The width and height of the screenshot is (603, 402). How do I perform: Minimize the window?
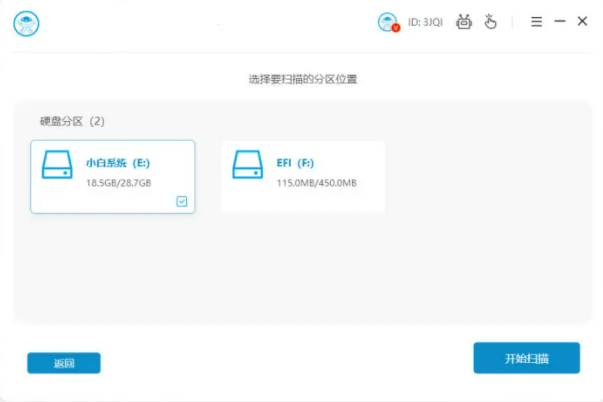point(560,21)
